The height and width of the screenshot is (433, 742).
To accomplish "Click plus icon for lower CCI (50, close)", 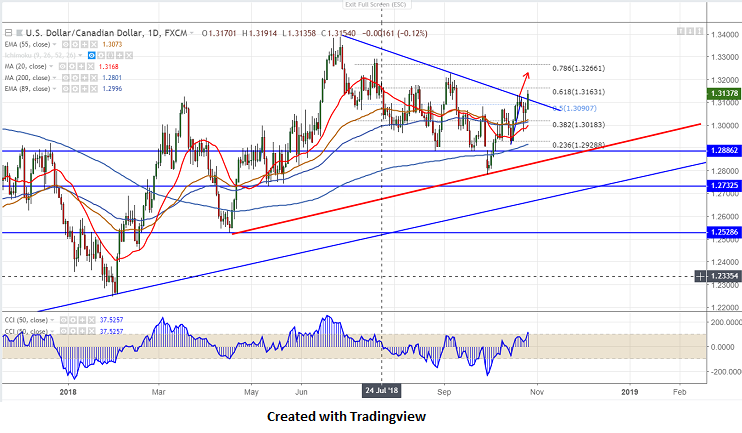I will click(x=82, y=331).
